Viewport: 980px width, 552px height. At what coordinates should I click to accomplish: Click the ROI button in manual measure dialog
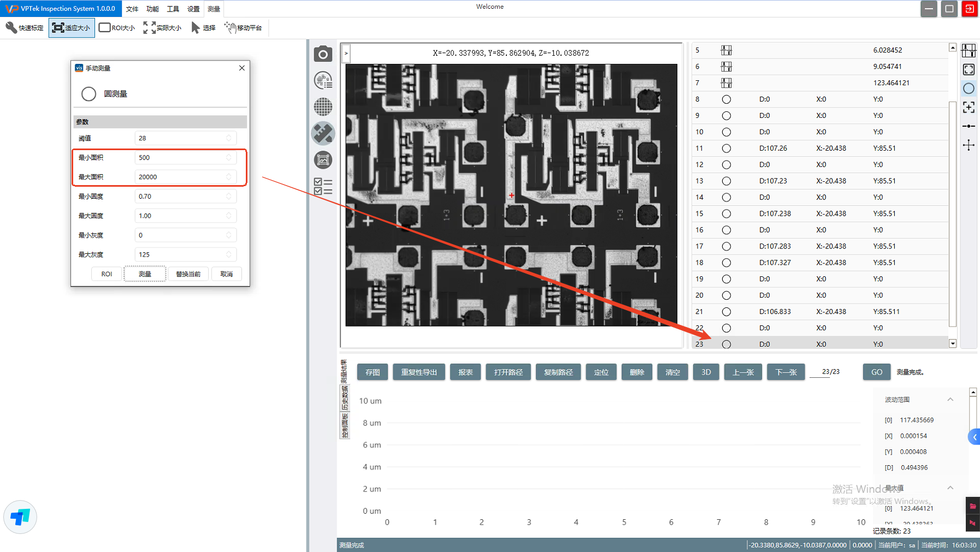point(107,274)
